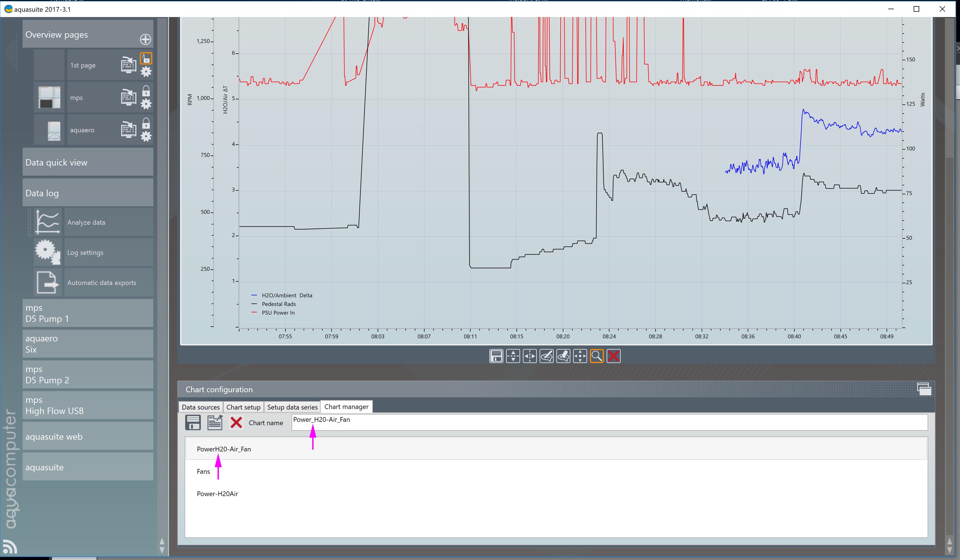Select the horizontal cursor line tool

513,356
